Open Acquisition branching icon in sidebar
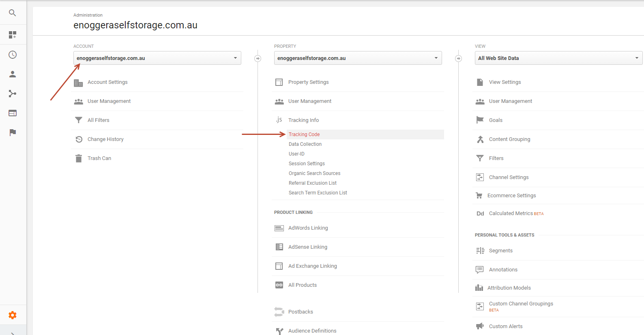 13,94
